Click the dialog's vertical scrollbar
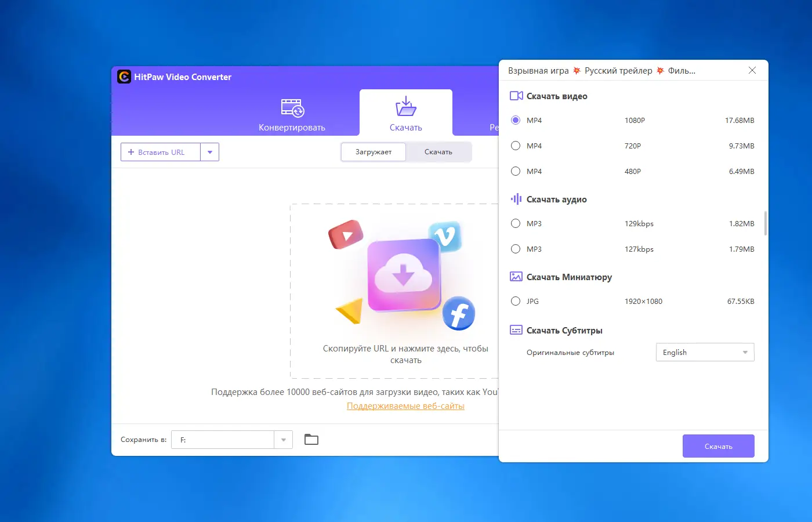Image resolution: width=812 pixels, height=522 pixels. tap(766, 223)
